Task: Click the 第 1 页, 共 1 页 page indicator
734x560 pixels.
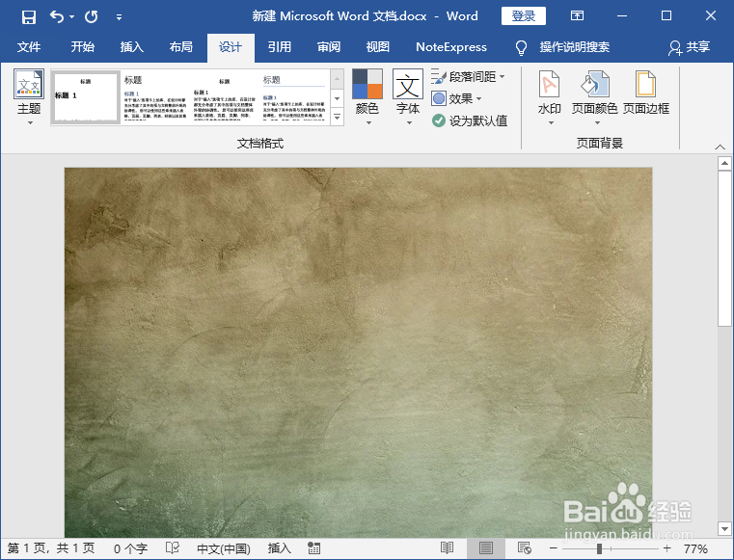Action: pos(51,548)
